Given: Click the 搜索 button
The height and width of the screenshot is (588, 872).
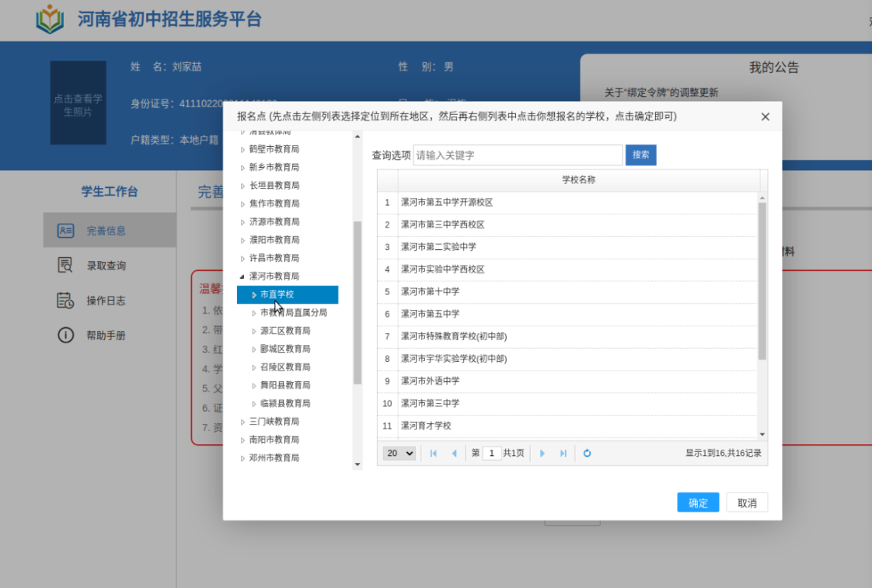Looking at the screenshot, I should [x=640, y=155].
